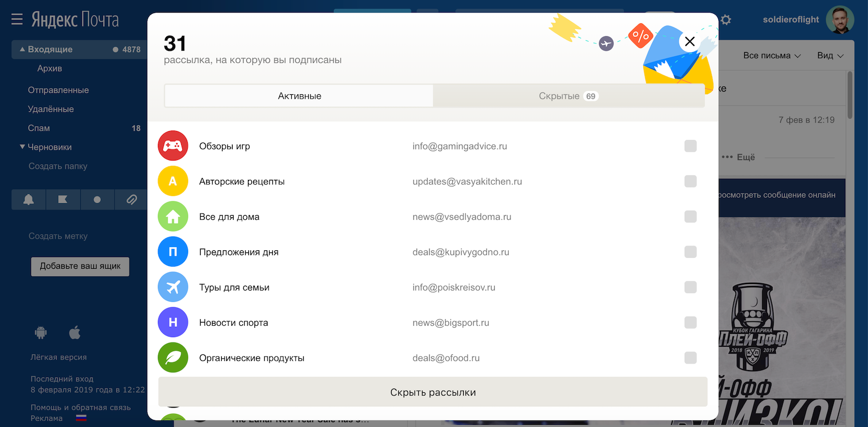Click the mail list scrollbar

[x=850, y=95]
